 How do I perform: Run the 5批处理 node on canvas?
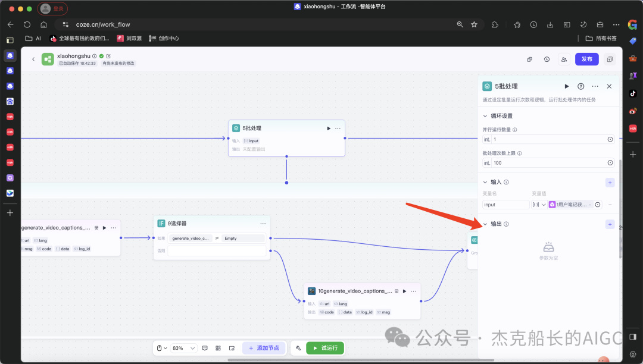pos(329,128)
